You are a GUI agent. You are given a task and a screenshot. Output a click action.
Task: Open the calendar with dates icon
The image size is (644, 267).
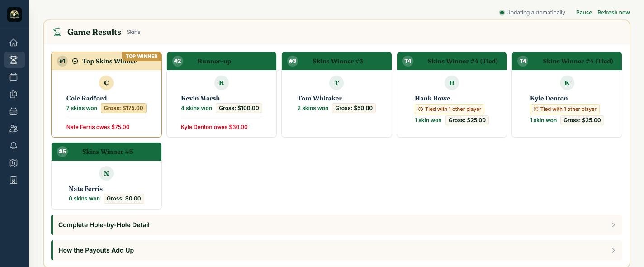(x=14, y=111)
